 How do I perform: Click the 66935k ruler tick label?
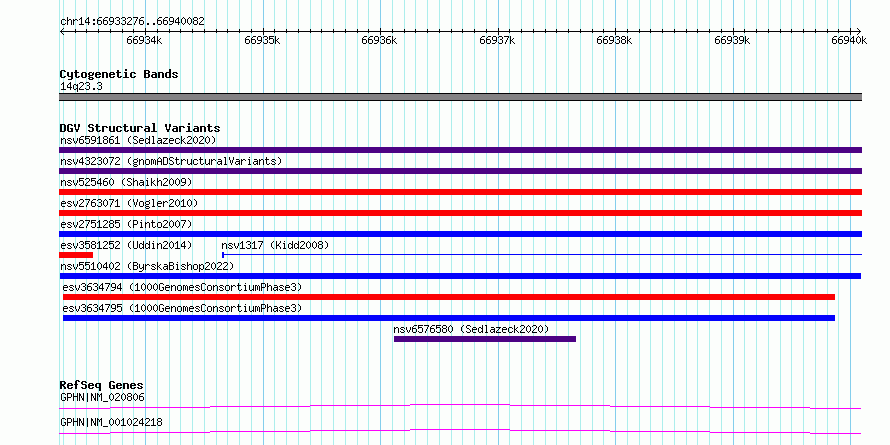pyautogui.click(x=262, y=40)
